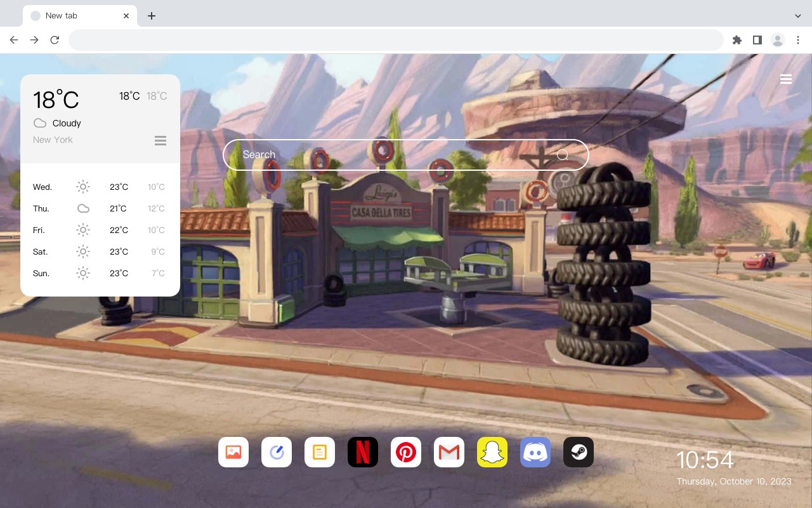This screenshot has height=508, width=812.
Task: Open the Snapchat shortcut
Action: tap(492, 452)
